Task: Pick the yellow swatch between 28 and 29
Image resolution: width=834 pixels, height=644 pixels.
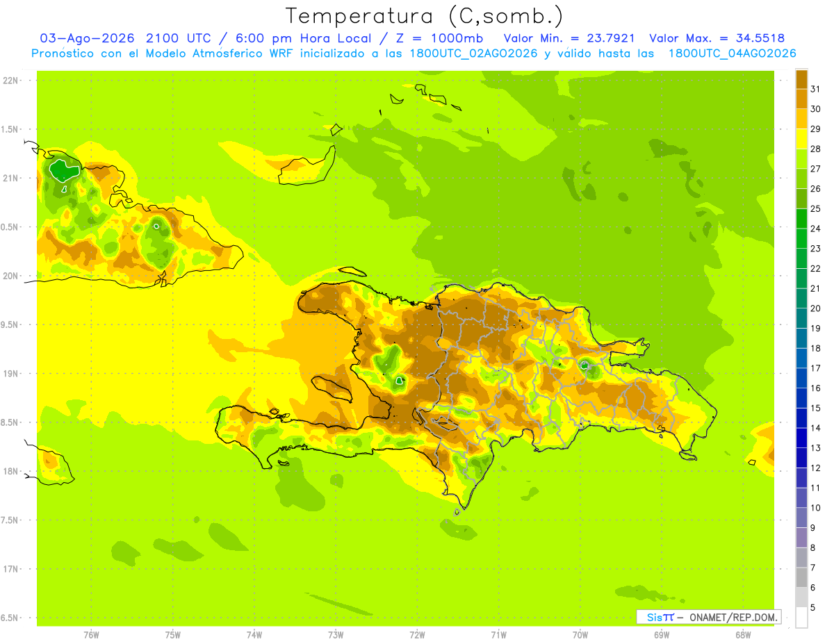Action: [801, 139]
